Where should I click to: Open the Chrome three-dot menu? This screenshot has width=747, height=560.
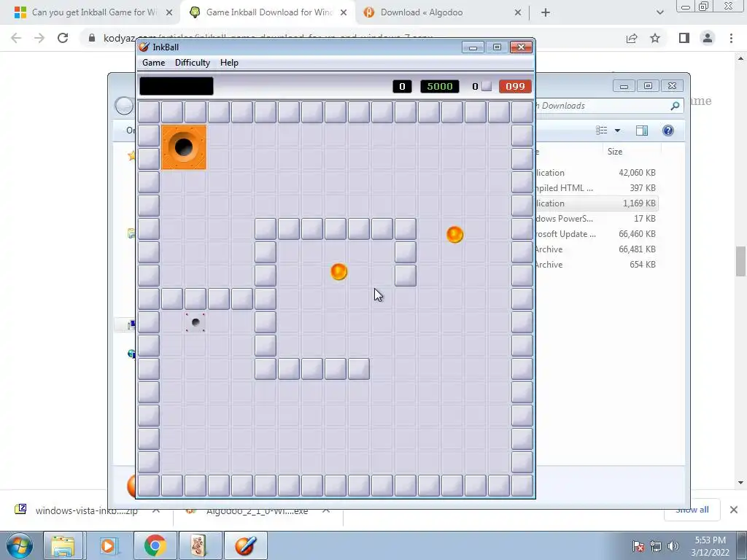tap(731, 38)
